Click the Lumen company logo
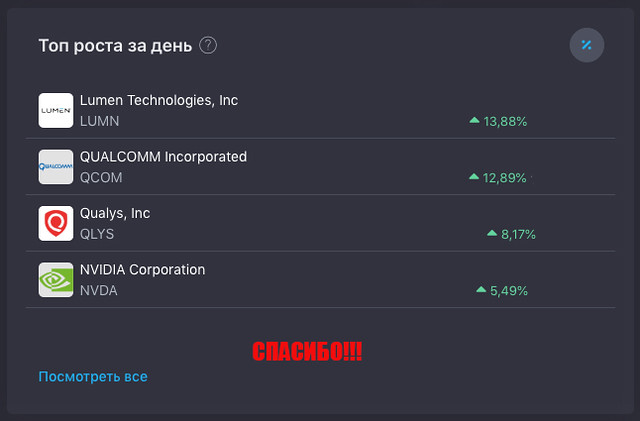Image resolution: width=640 pixels, height=421 pixels. tap(56, 110)
